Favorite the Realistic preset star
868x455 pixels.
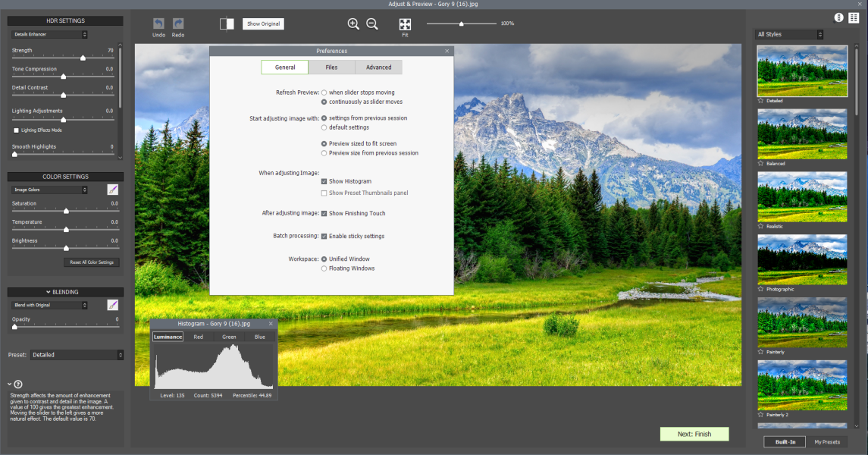click(760, 226)
